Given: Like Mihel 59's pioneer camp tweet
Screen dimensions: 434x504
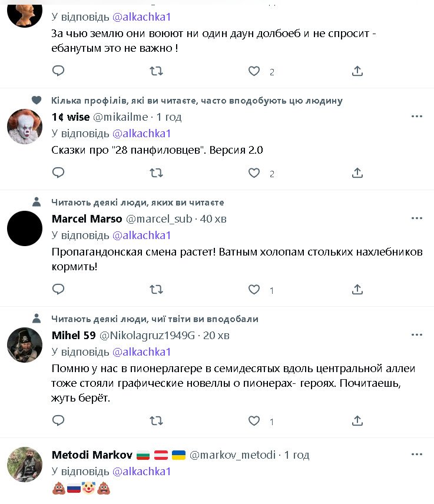Looking at the screenshot, I should (254, 421).
